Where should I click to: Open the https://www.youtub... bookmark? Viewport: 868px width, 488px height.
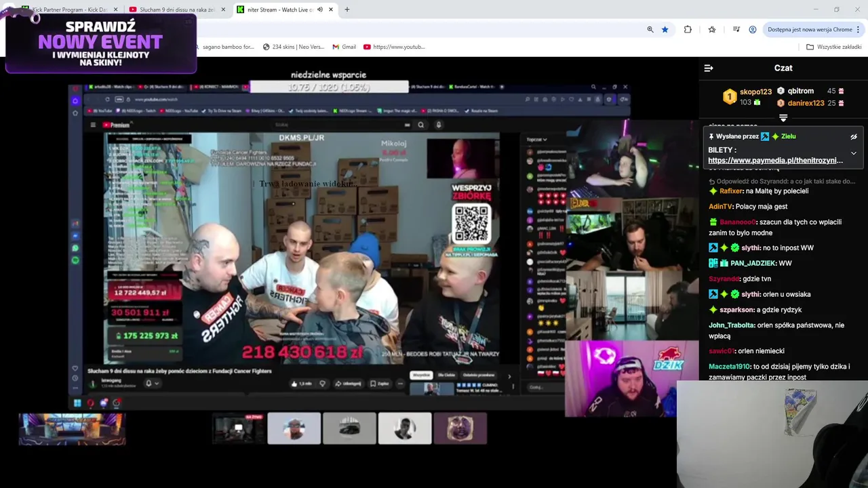pyautogui.click(x=394, y=47)
